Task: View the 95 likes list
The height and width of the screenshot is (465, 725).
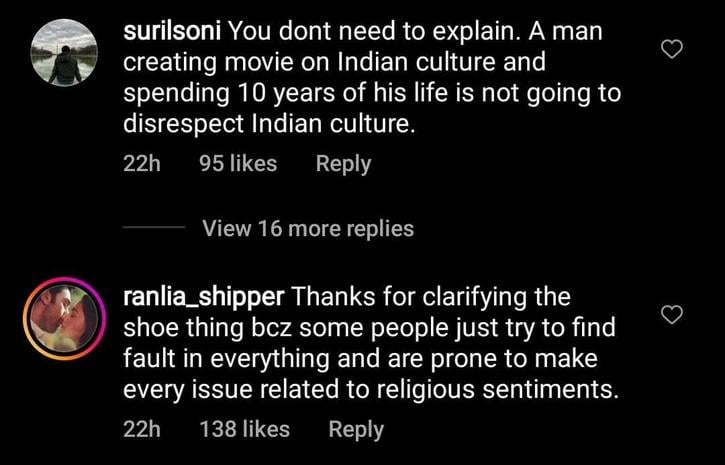Action: pos(238,163)
